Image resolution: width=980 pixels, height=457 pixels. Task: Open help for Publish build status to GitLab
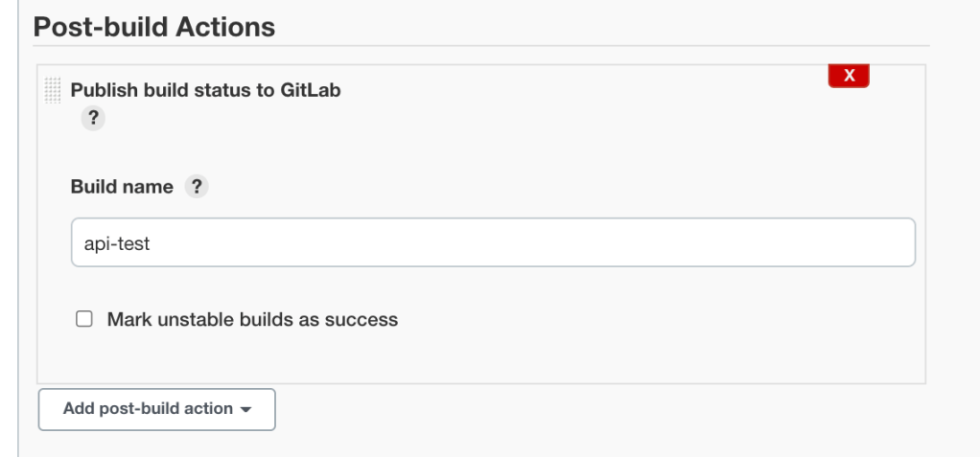coord(93,117)
